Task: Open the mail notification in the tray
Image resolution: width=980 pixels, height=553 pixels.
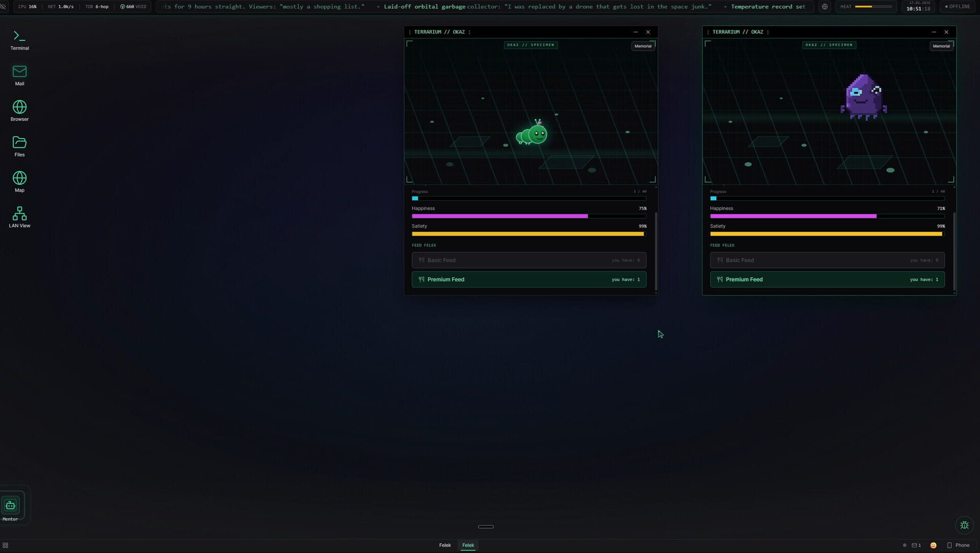Action: click(x=916, y=545)
